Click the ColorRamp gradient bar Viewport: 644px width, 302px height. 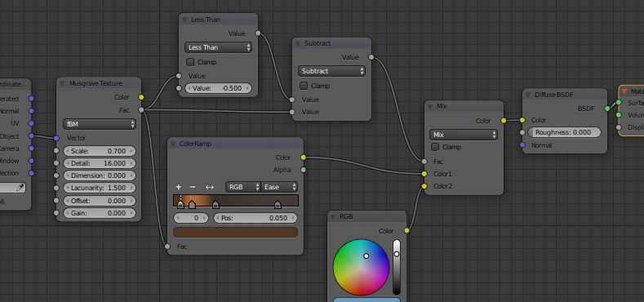[x=235, y=200]
